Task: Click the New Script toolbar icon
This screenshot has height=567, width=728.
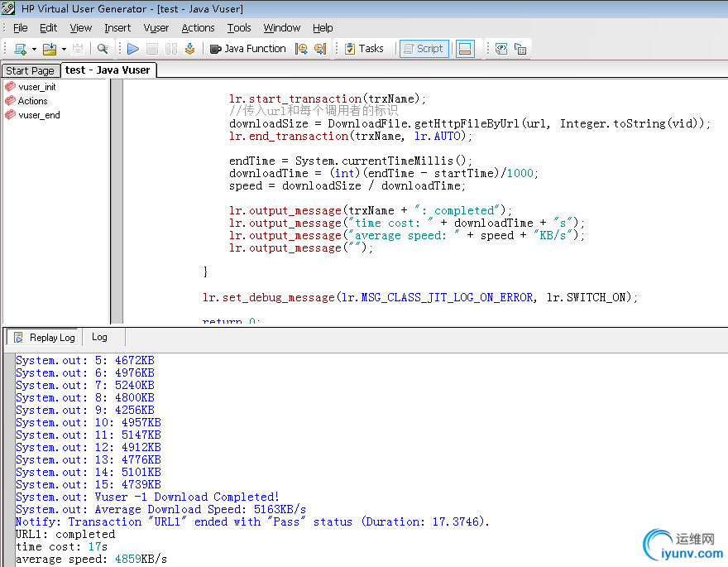Action: click(x=20, y=49)
